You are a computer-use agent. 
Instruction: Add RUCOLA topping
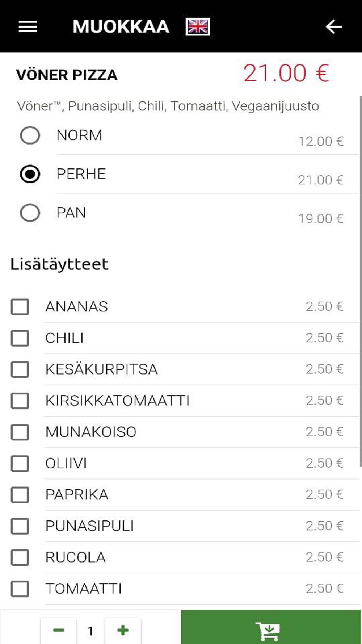click(x=20, y=557)
